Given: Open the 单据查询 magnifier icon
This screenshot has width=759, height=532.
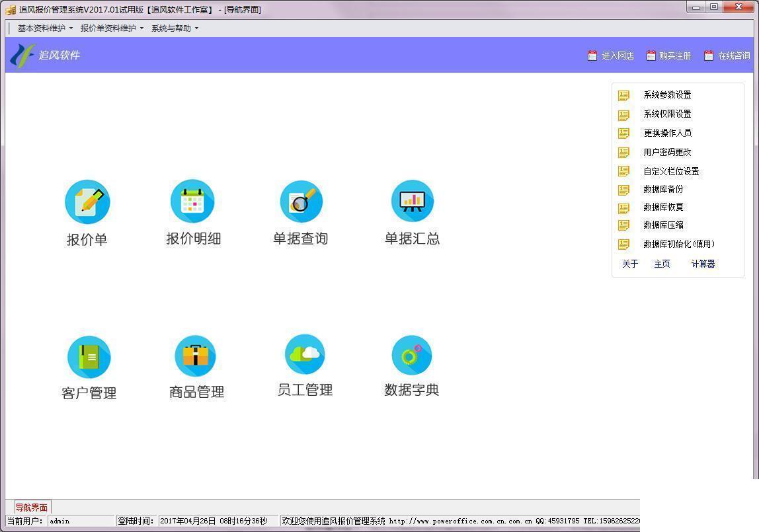Looking at the screenshot, I should coord(301,201).
